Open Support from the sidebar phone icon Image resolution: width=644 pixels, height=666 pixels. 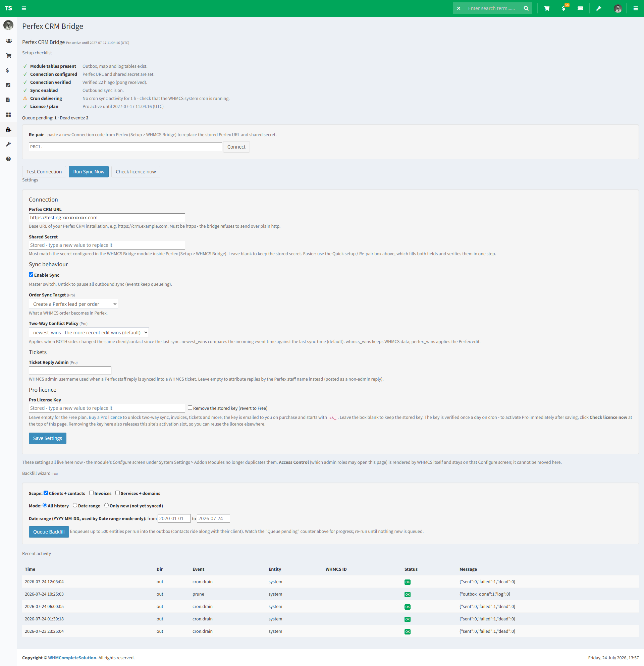point(8,85)
